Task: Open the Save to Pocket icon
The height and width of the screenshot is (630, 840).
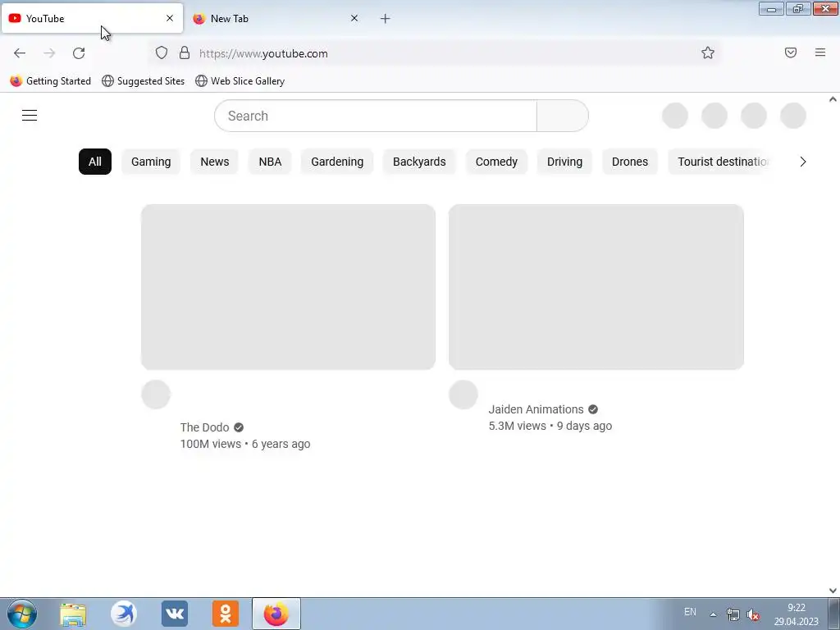Action: 791,52
